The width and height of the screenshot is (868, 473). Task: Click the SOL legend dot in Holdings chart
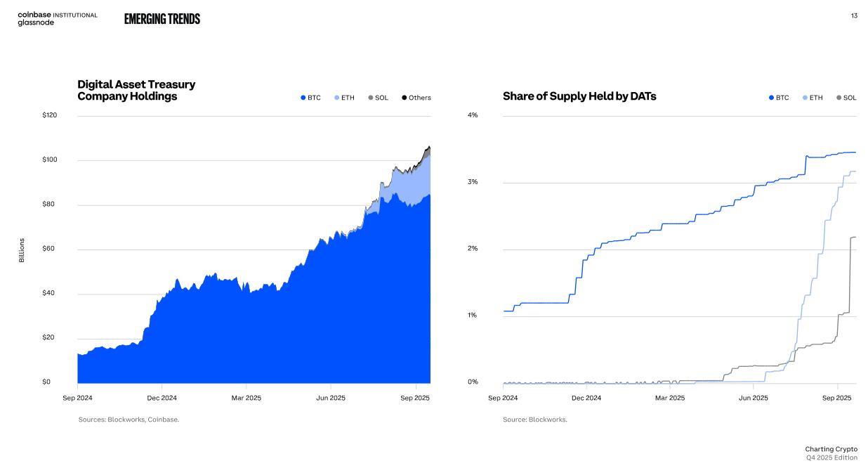pos(370,98)
